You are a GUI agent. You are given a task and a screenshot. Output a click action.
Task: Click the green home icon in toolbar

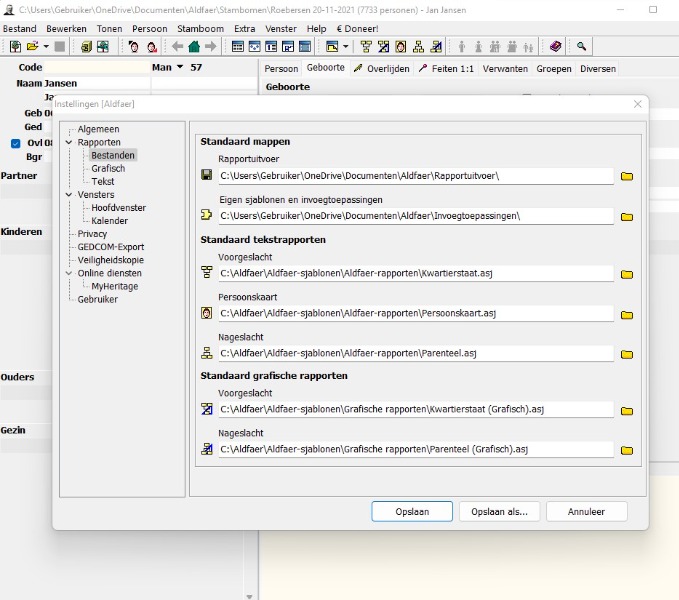pyautogui.click(x=194, y=47)
